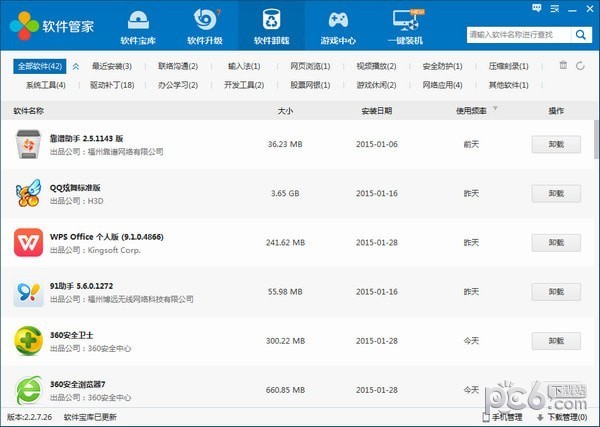The image size is (600, 427).
Task: Filter by 最近安装(3) category
Action: (x=112, y=66)
